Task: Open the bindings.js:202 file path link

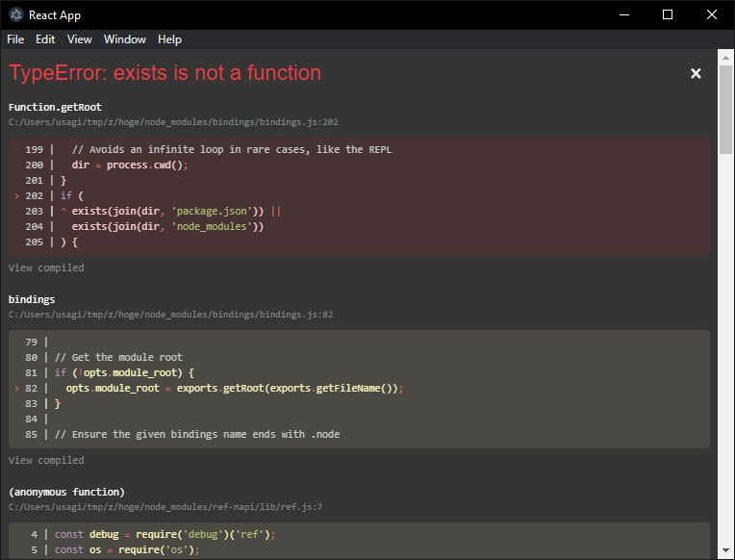Action: 173,122
